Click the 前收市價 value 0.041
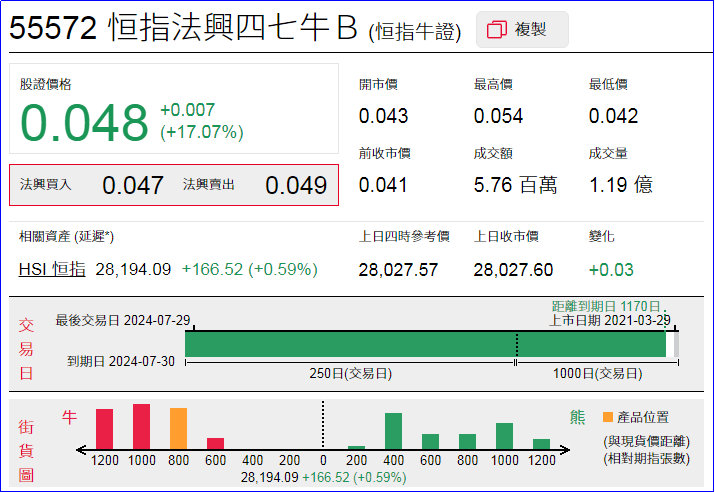 click(383, 185)
